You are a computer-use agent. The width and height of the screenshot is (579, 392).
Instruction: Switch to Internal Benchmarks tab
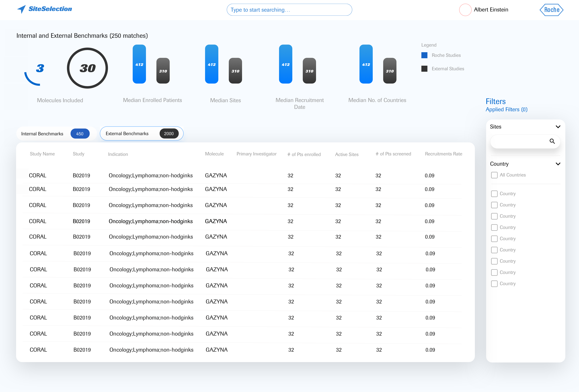56,134
